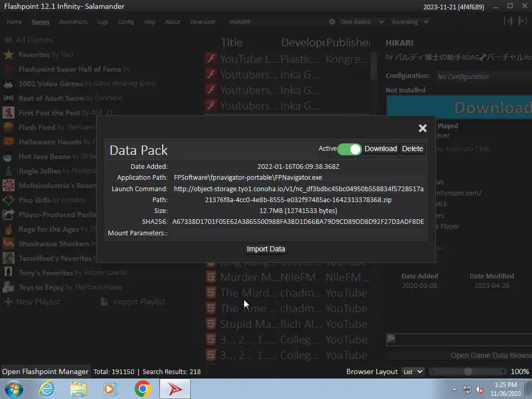Click the Download button in Data Pack dialog
The image size is (532, 399).
pos(380,149)
